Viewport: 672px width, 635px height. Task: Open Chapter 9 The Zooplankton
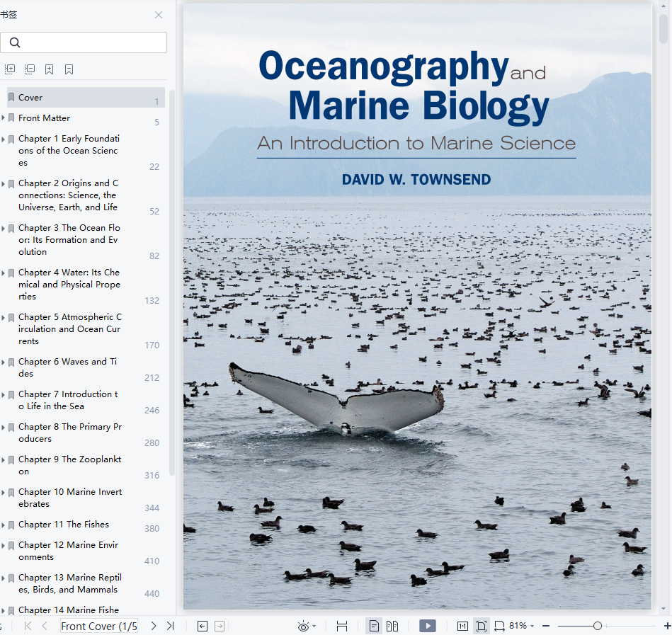[70, 465]
